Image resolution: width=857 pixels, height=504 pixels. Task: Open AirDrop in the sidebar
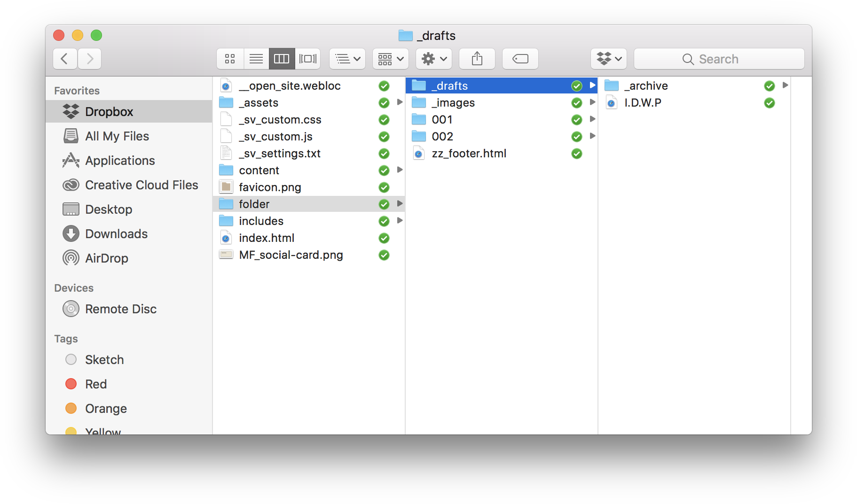(129, 258)
